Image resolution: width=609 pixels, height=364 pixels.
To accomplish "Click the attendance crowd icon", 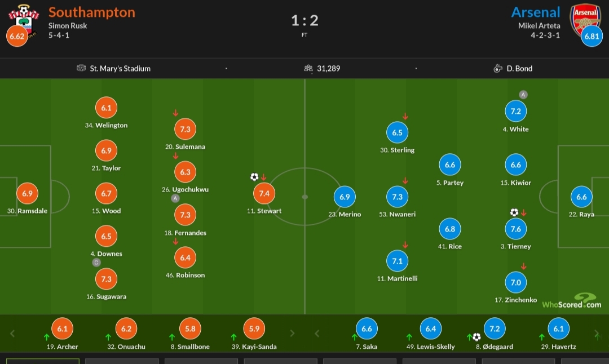I will pos(308,68).
